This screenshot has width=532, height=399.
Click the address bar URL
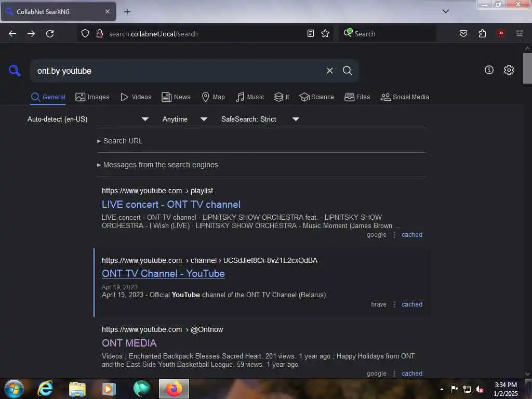click(153, 34)
